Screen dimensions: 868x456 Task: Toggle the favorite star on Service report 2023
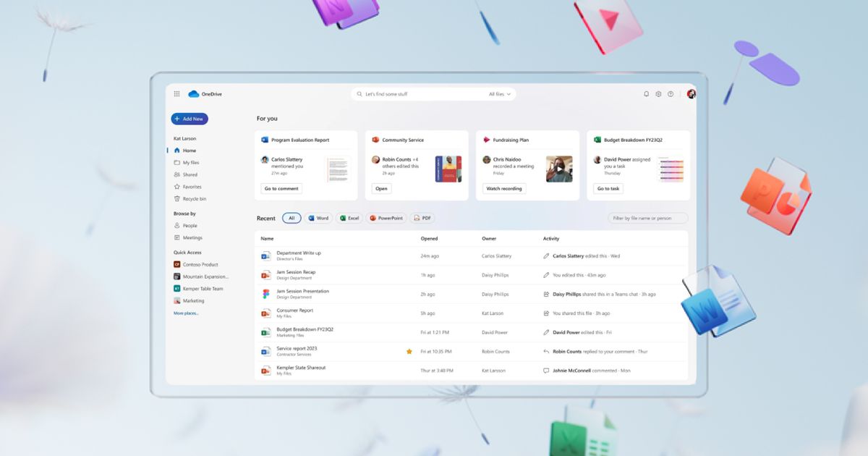(409, 351)
